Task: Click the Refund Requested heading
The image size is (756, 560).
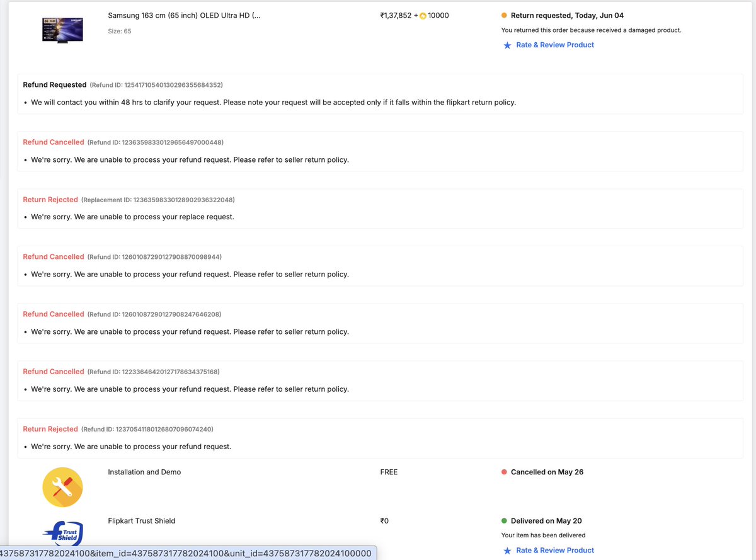Action: tap(55, 84)
